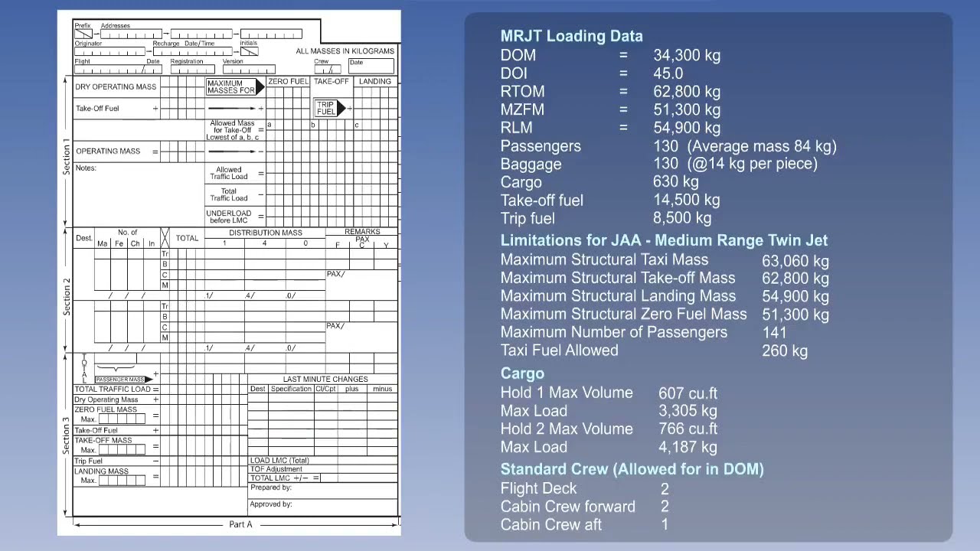Viewport: 980px width, 551px height.
Task: Select the RLM label in loading data
Action: pos(517,128)
